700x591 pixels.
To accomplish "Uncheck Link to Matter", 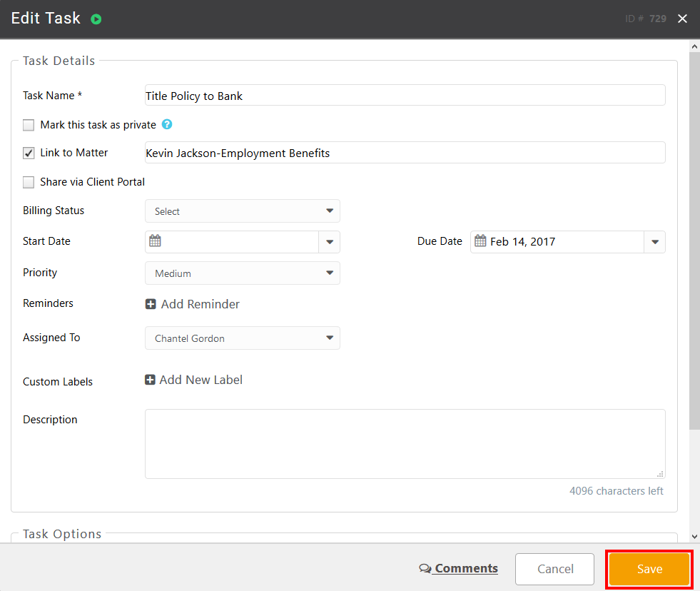I will [x=29, y=153].
